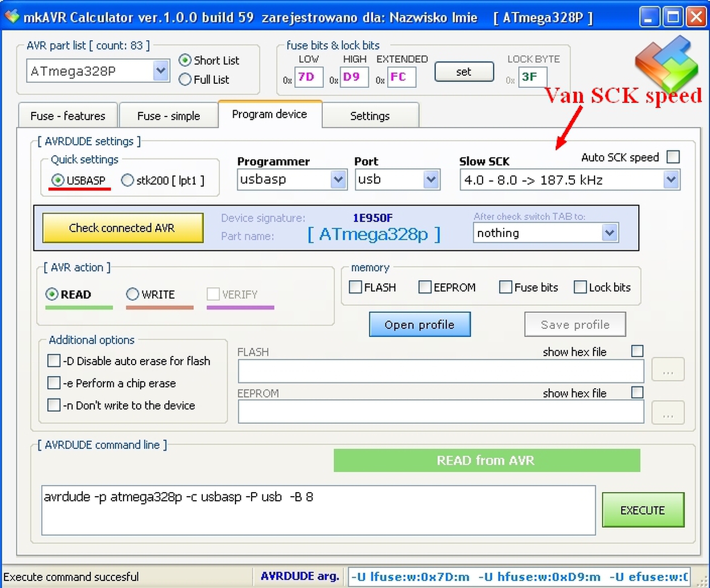Toggle show hex file for EEPROM
Viewport: 710px width, 588px height.
pyautogui.click(x=637, y=392)
